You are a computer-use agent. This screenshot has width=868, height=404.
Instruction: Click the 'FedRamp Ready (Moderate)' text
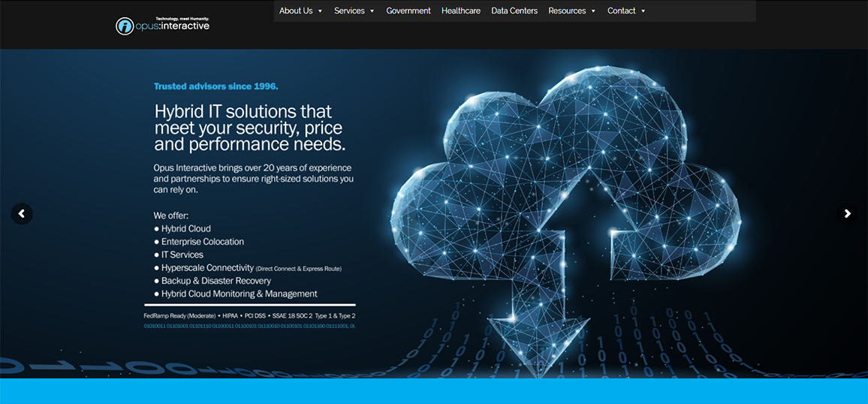click(179, 315)
